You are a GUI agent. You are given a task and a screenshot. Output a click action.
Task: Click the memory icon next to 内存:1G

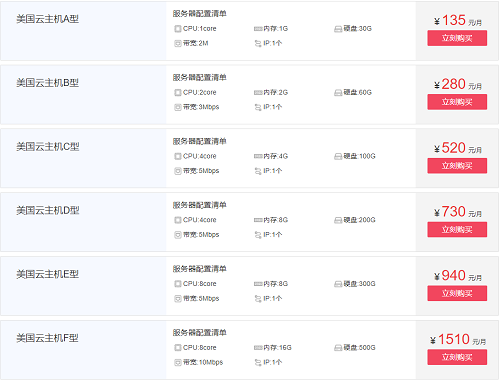[258, 29]
